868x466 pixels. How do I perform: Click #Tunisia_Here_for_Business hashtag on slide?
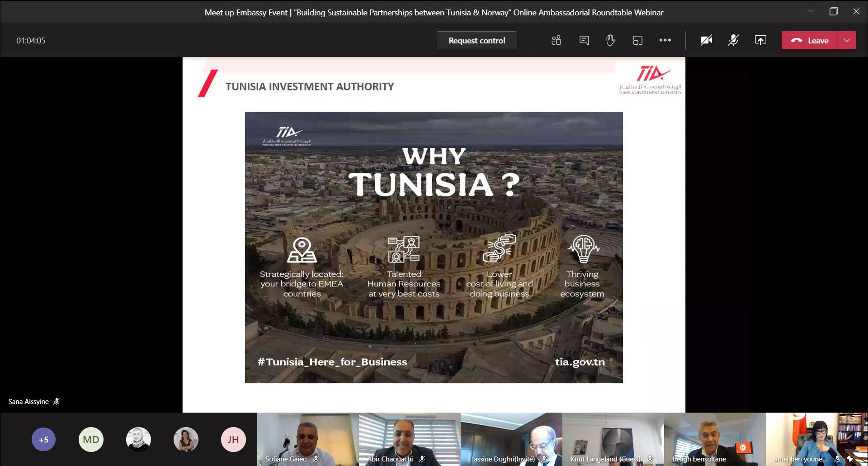(x=332, y=362)
